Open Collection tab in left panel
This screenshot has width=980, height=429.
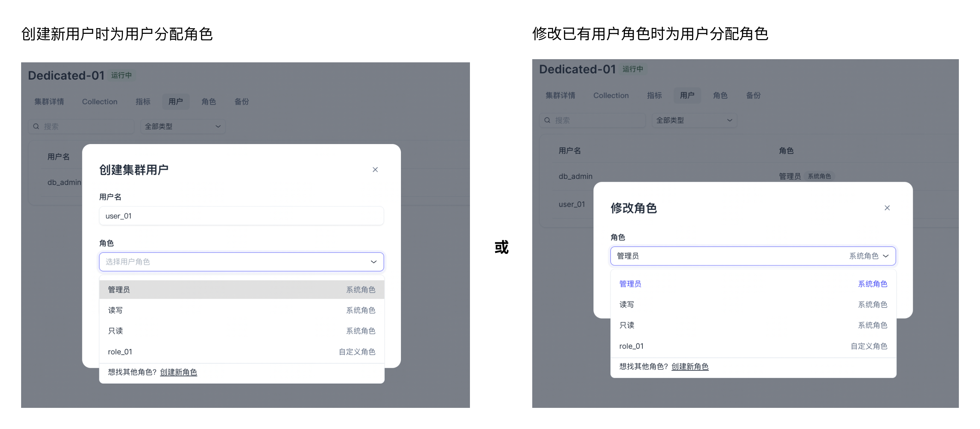100,102
